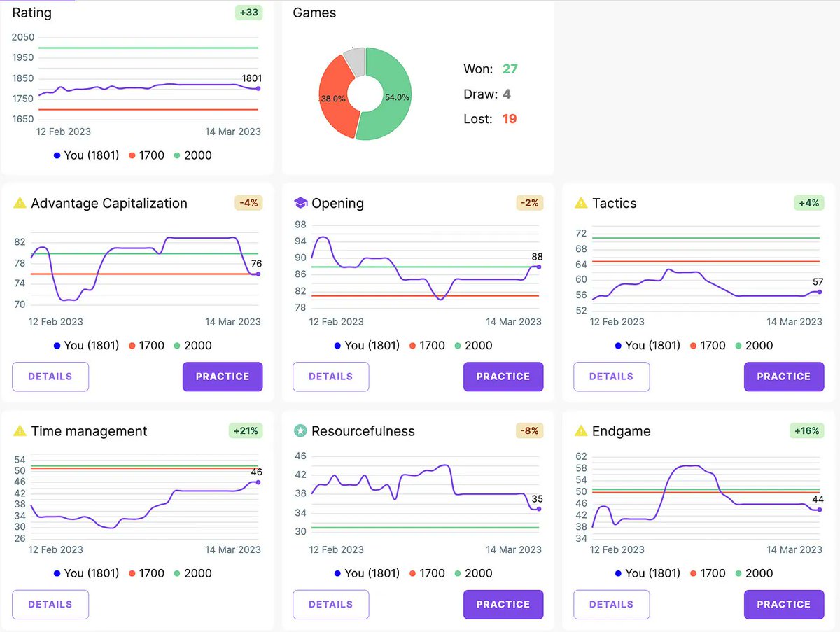Viewport: 840px width, 632px height.
Task: Click the +21% Time management badge
Action: tap(246, 430)
